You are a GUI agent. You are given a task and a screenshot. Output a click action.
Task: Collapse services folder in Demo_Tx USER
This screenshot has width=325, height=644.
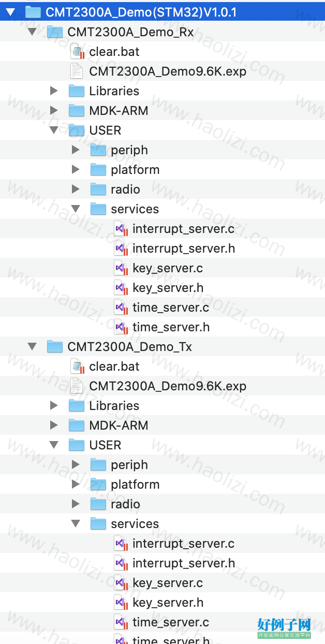[76, 523]
